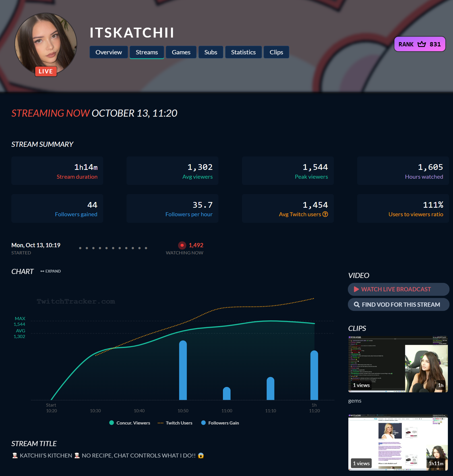Click the '1,492' watching now count
This screenshot has height=476, width=453.
click(x=196, y=245)
